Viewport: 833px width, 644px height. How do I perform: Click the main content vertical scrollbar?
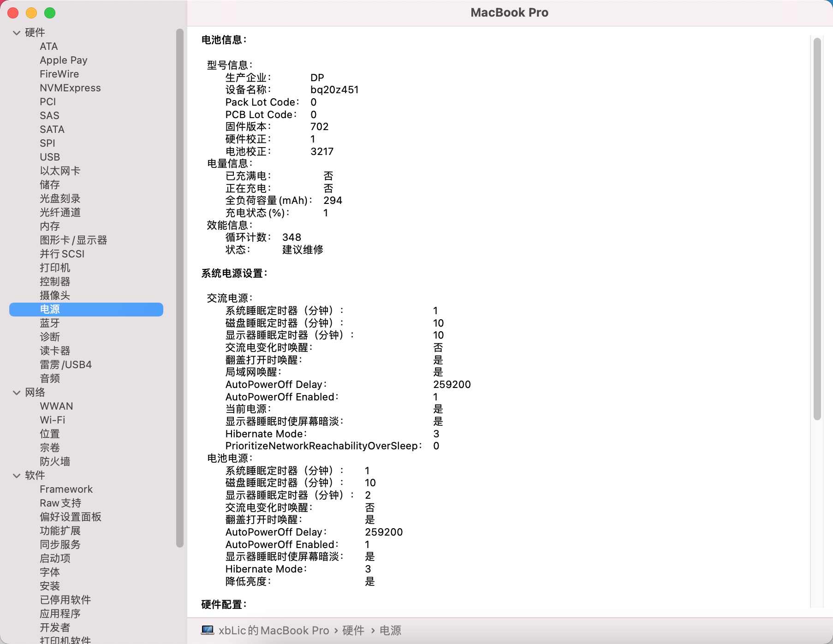point(817,231)
